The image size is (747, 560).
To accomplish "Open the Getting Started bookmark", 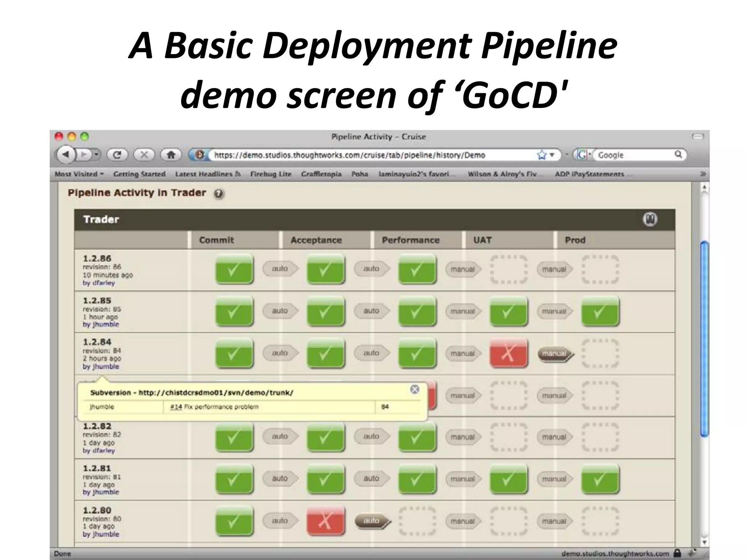I will click(x=139, y=174).
